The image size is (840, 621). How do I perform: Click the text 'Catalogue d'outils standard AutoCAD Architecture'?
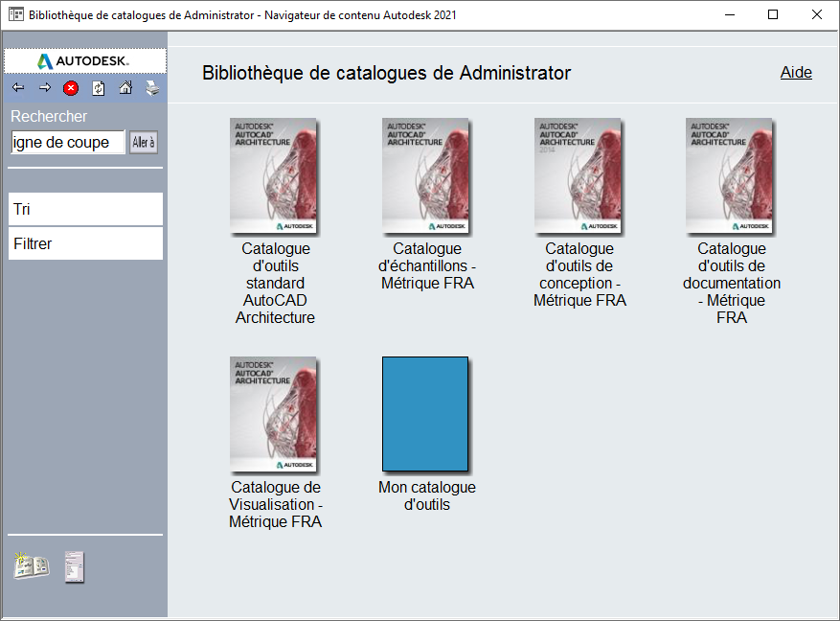[275, 283]
